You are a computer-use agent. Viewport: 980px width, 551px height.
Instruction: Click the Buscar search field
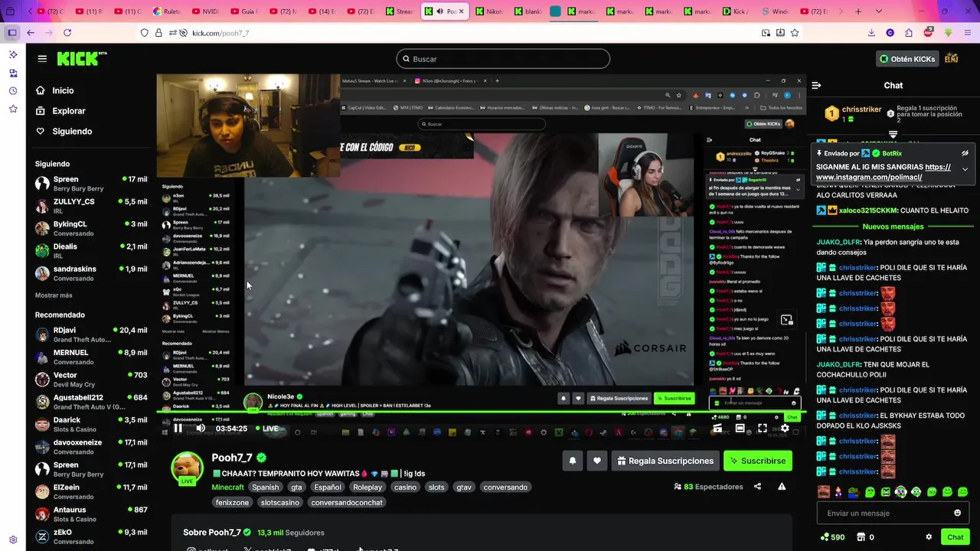tap(503, 59)
